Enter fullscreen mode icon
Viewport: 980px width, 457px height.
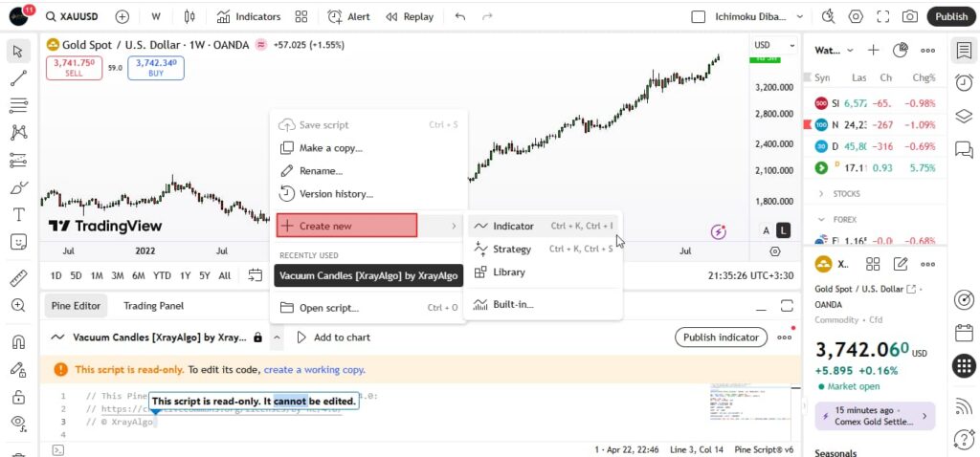[x=882, y=16]
